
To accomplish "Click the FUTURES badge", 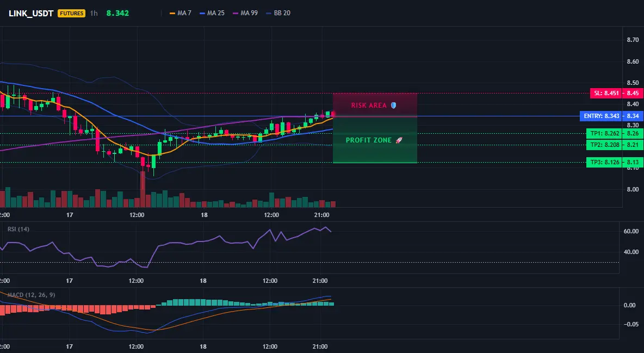I will point(71,13).
